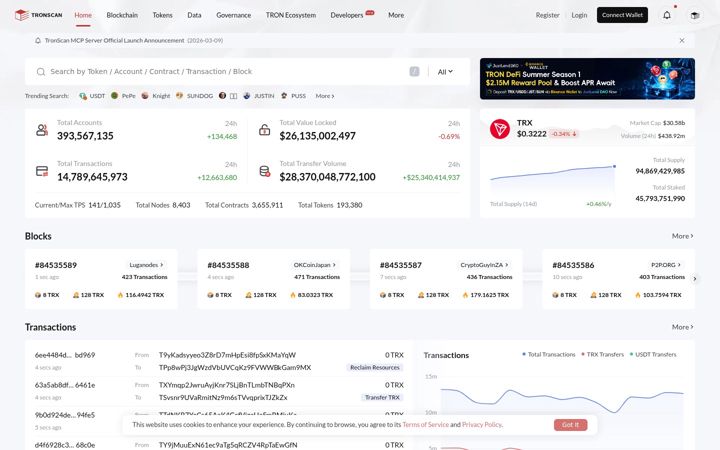
Task: Click the red TRX coin logo
Action: [x=500, y=129]
